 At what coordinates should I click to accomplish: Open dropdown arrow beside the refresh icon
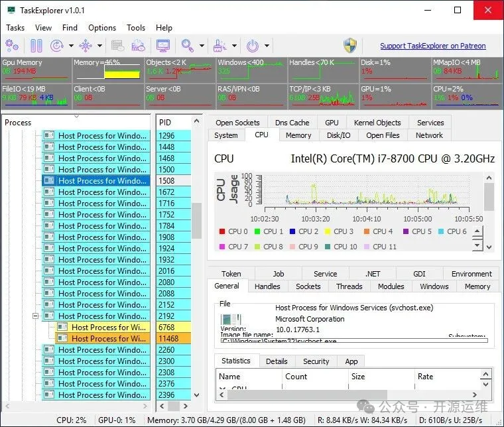[x=70, y=46]
